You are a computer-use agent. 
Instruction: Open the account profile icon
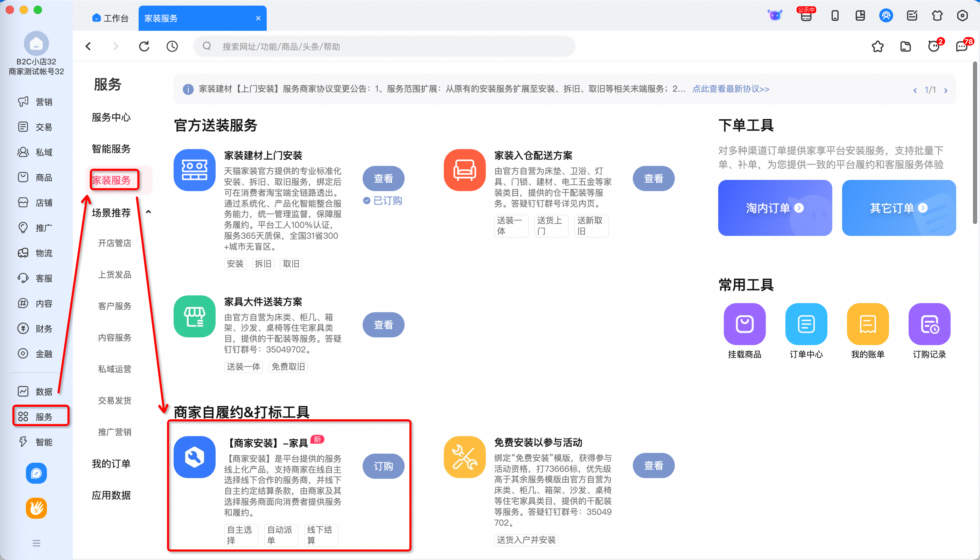click(x=886, y=16)
